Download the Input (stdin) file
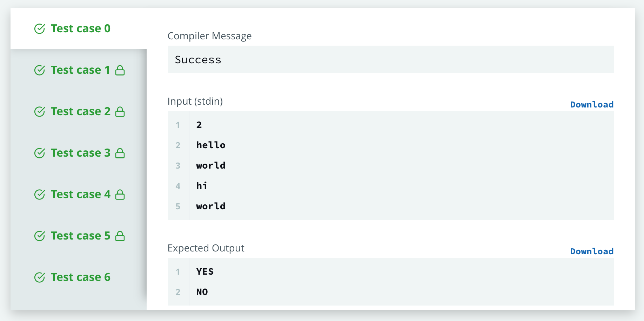This screenshot has height=321, width=644. (x=591, y=105)
